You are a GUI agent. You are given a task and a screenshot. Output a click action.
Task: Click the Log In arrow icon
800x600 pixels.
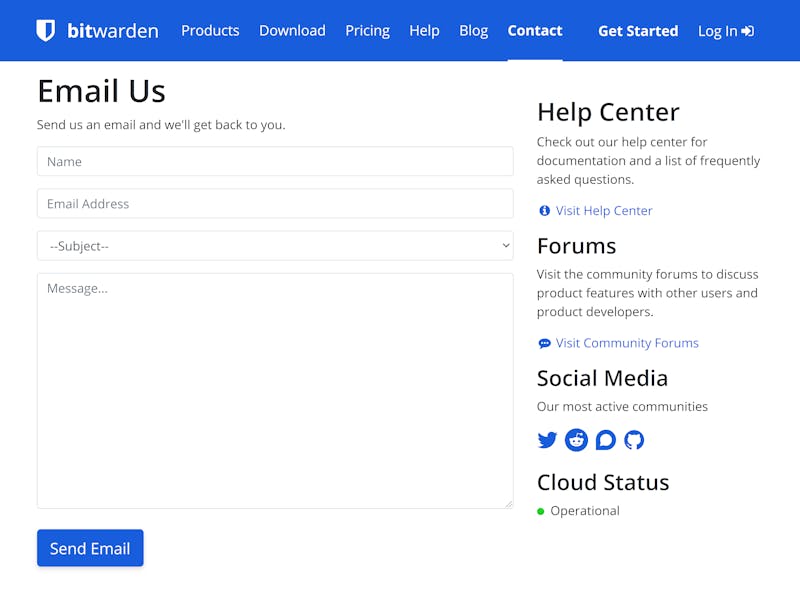(748, 31)
